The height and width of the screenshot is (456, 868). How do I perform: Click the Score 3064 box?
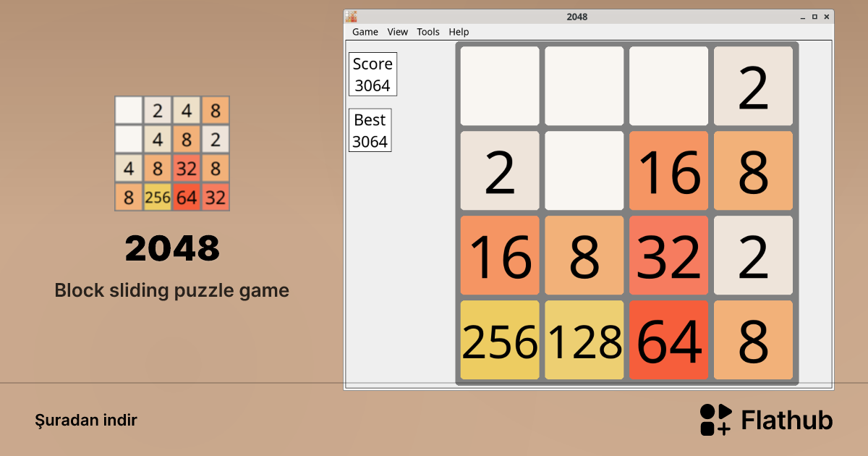(373, 74)
